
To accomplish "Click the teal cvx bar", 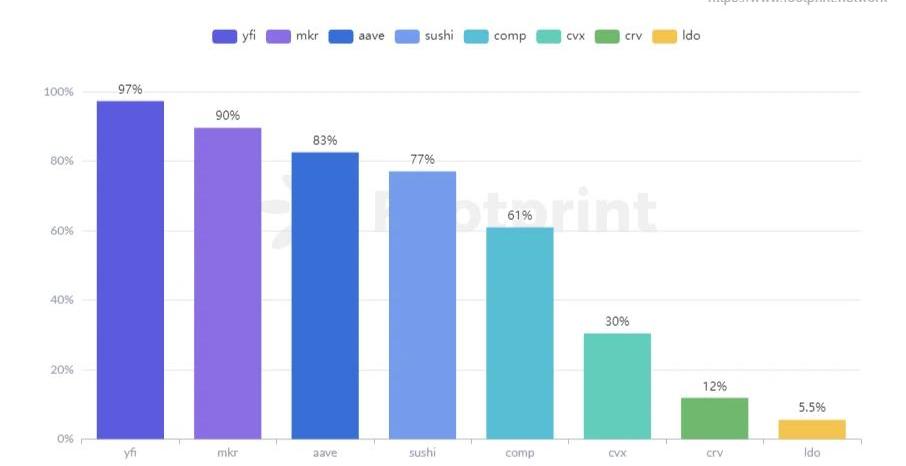I will (617, 386).
